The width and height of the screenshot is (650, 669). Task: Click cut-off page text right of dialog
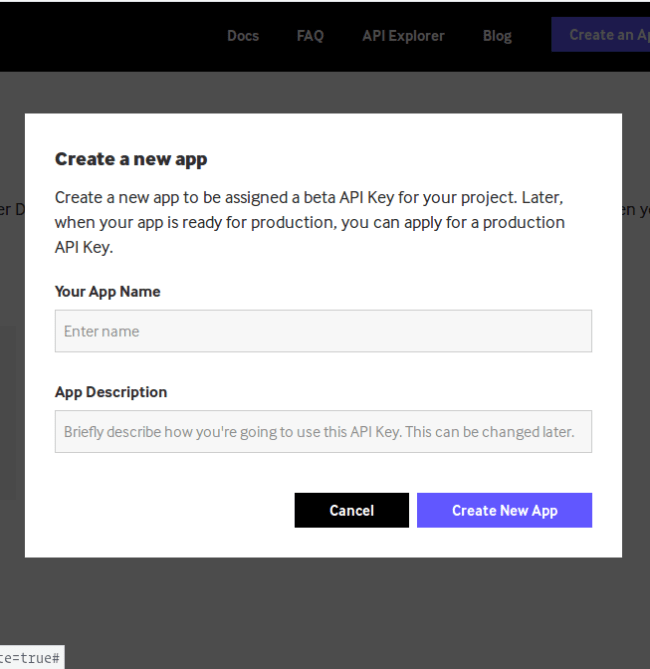(x=636, y=209)
